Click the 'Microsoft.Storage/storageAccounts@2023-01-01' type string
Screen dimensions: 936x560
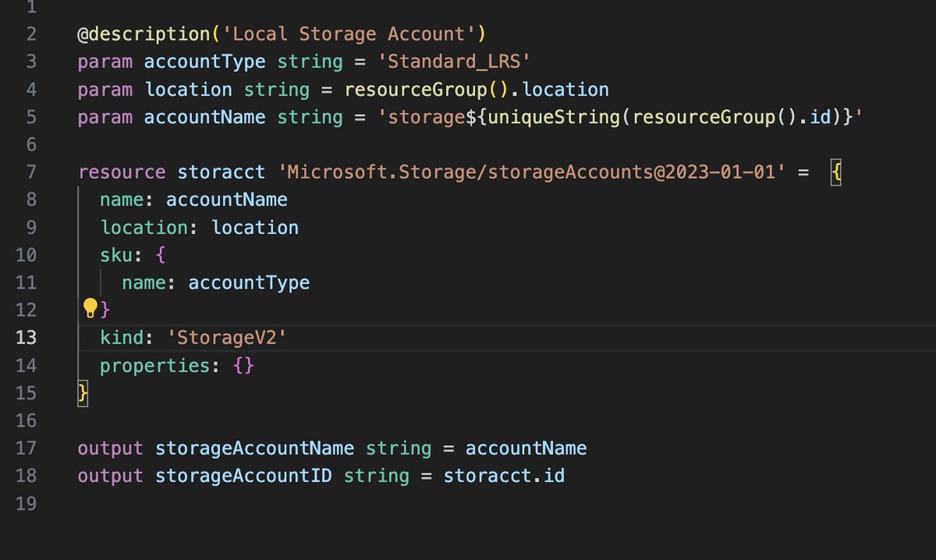pyautogui.click(x=531, y=172)
